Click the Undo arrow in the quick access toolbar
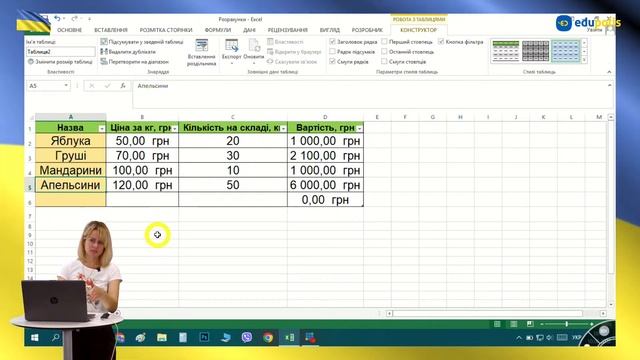This screenshot has width=640, height=360. click(57, 18)
